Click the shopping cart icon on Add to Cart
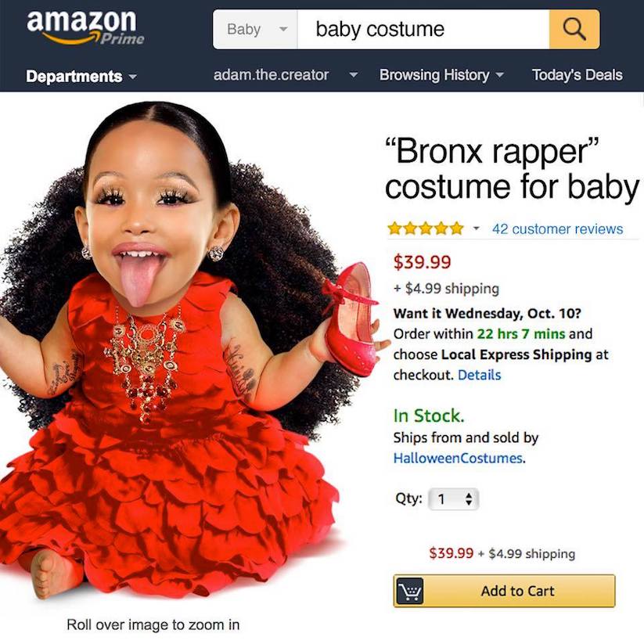 point(410,591)
